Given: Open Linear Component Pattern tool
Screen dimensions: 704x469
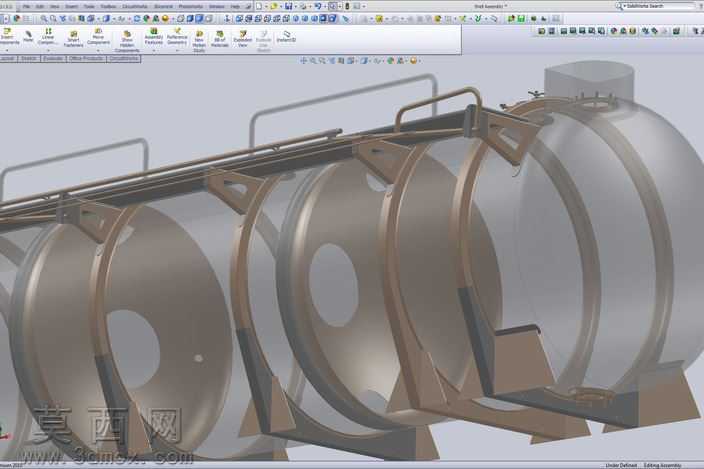Looking at the screenshot, I should (x=48, y=36).
